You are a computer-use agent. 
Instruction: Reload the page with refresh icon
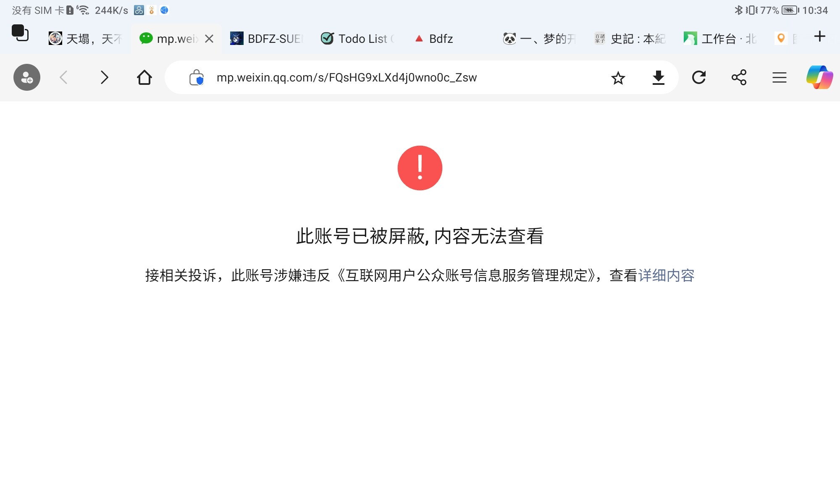tap(699, 77)
